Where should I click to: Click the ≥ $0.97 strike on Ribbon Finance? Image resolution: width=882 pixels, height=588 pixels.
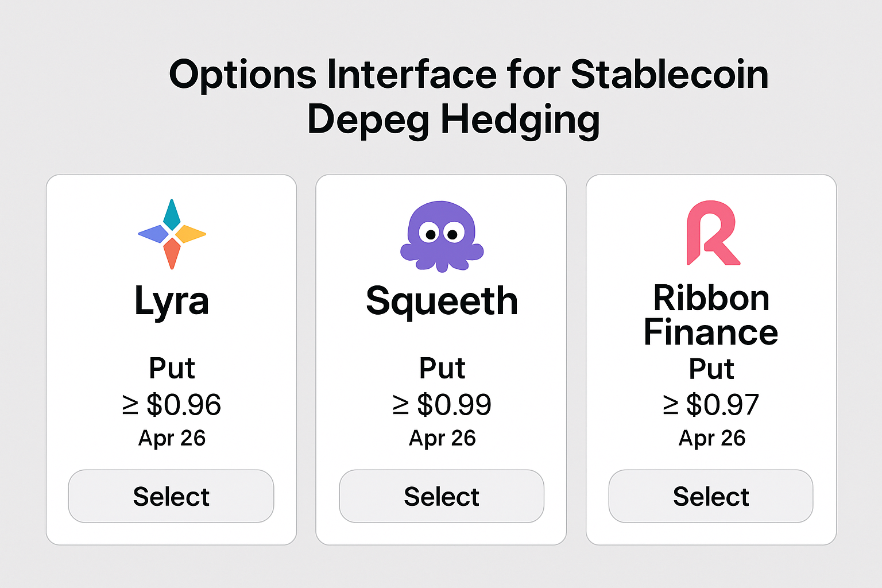pyautogui.click(x=711, y=404)
